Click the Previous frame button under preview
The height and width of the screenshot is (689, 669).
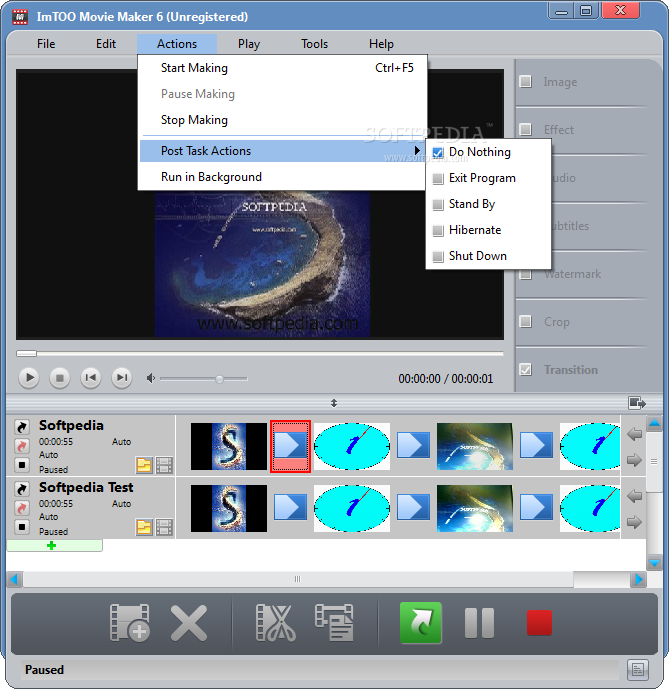click(x=91, y=378)
